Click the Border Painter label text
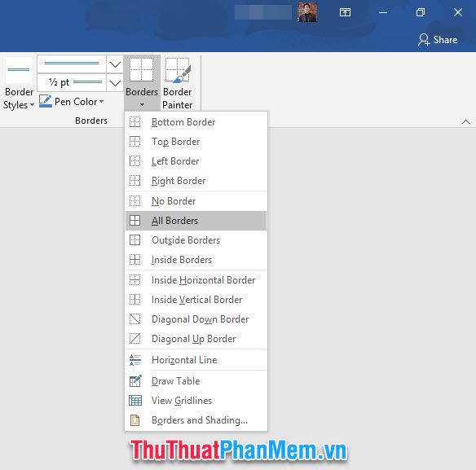Viewport: 476px width, 470px height. coord(178,99)
